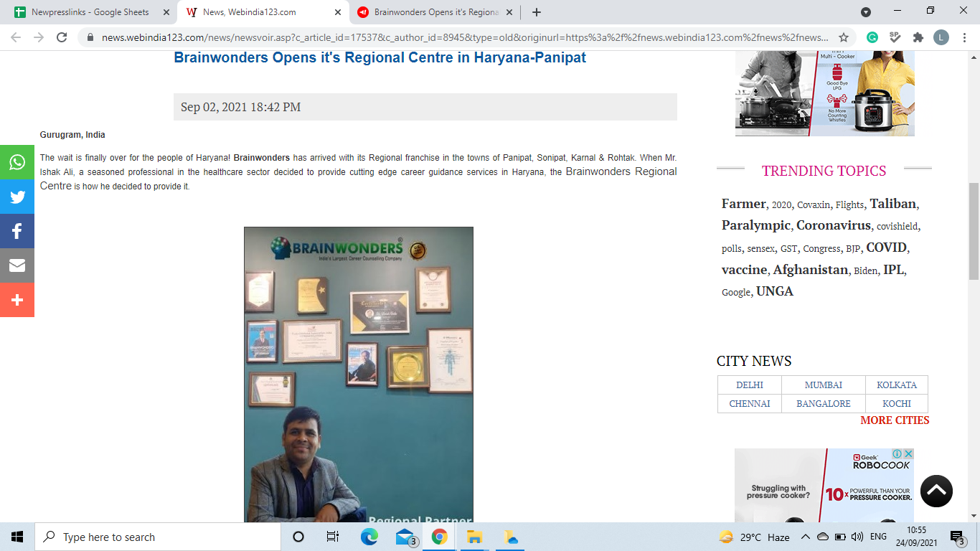This screenshot has height=551, width=980.
Task: Open Mail app from taskbar
Action: click(x=405, y=537)
